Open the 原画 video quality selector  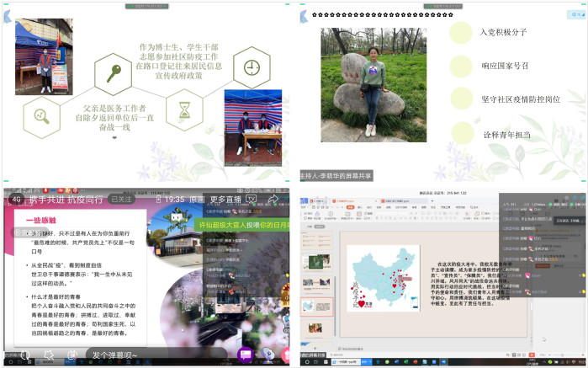(x=196, y=200)
